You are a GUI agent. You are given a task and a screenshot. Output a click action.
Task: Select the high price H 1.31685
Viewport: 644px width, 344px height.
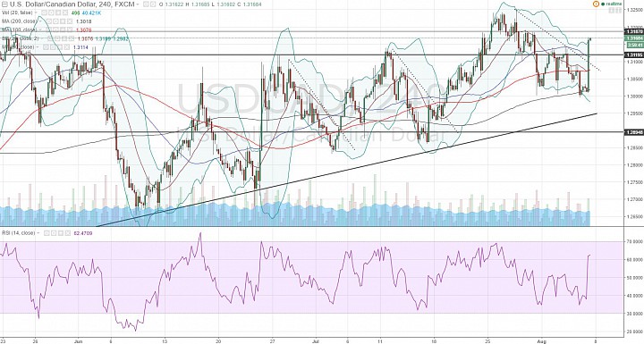click(198, 4)
